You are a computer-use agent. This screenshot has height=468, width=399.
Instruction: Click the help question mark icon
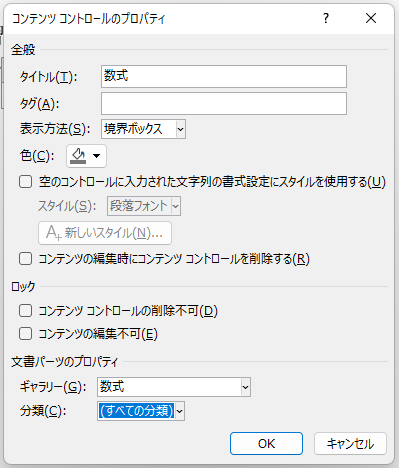326,18
